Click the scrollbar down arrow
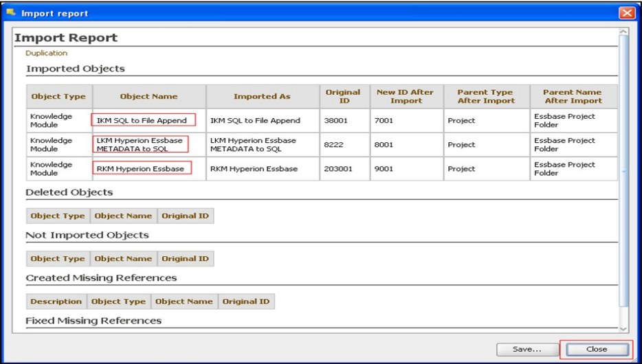This screenshot has width=642, height=364. click(x=623, y=329)
